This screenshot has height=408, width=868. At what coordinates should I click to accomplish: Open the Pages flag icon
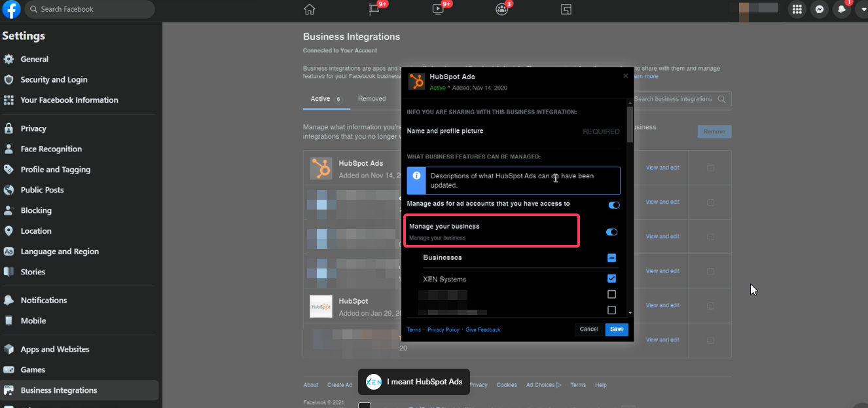(374, 9)
